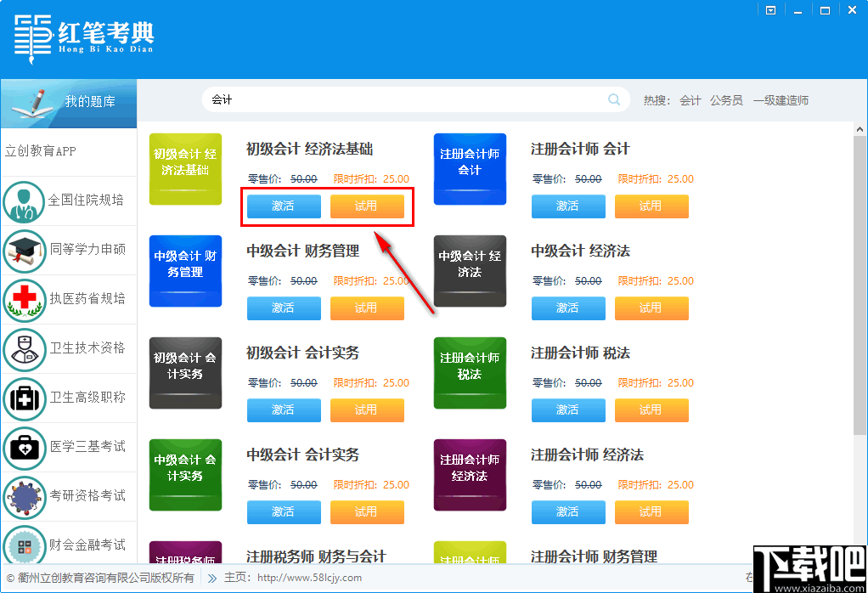Click title 注册会计师 税法
The height and width of the screenshot is (593, 868).
coord(581,353)
